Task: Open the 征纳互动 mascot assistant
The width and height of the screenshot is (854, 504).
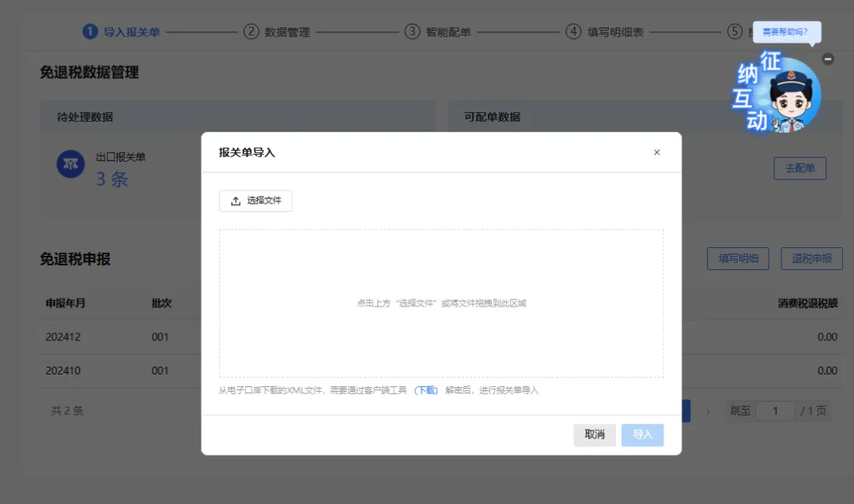Action: point(778,92)
